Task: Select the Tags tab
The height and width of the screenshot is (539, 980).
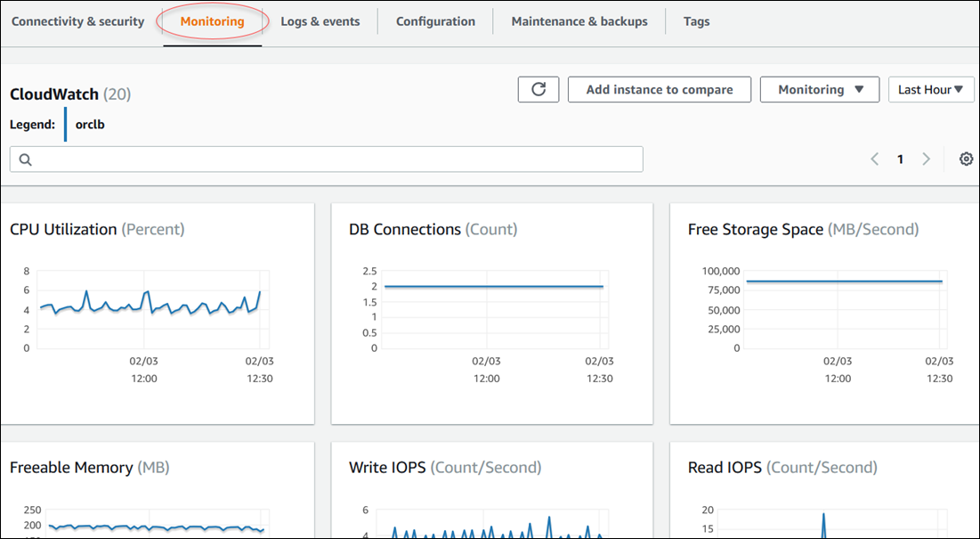Action: (x=696, y=21)
